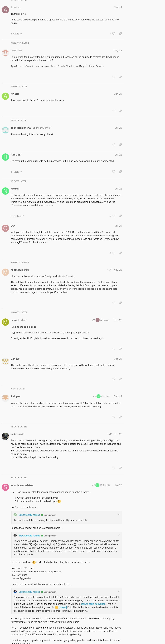
Task: Open edit history on cadavissr31's post
Action: [109, 434]
